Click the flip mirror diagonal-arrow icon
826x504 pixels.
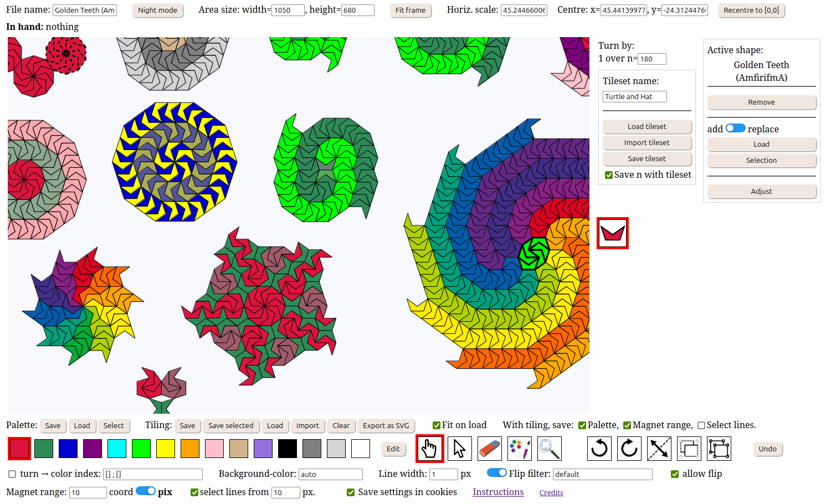tap(659, 449)
